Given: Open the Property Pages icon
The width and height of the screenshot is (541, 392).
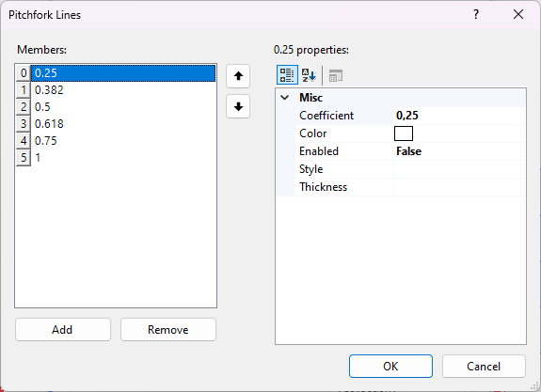Looking at the screenshot, I should click(335, 75).
